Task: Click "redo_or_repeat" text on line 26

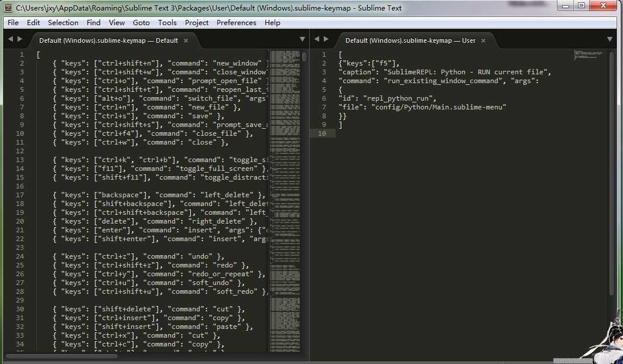Action: click(221, 274)
